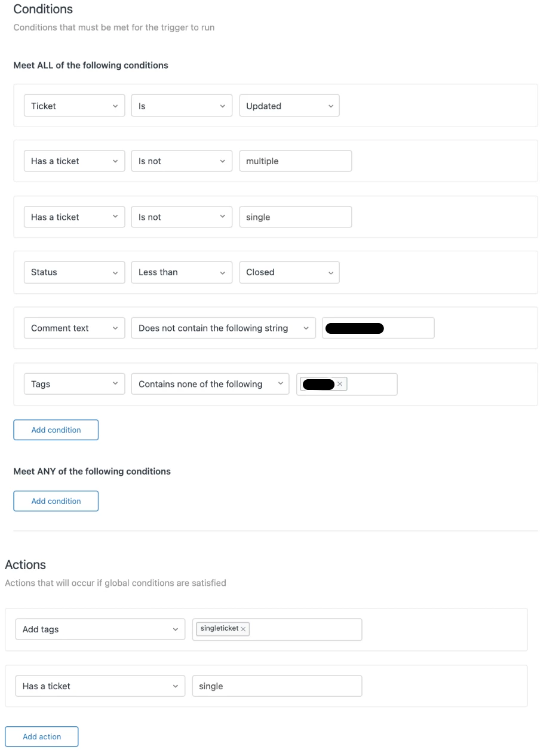Click the 'multiple' text field
The image size is (559, 756).
coord(295,161)
